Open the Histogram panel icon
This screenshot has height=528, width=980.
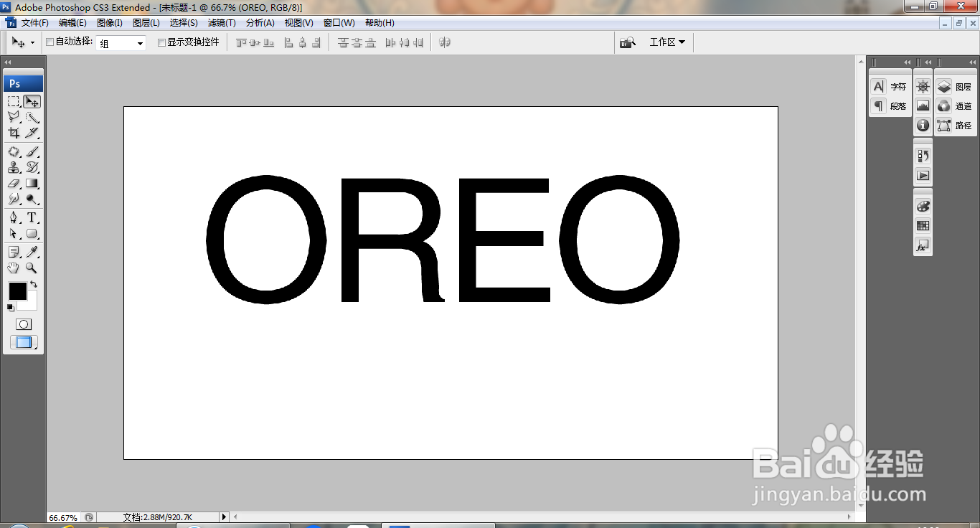point(923,106)
